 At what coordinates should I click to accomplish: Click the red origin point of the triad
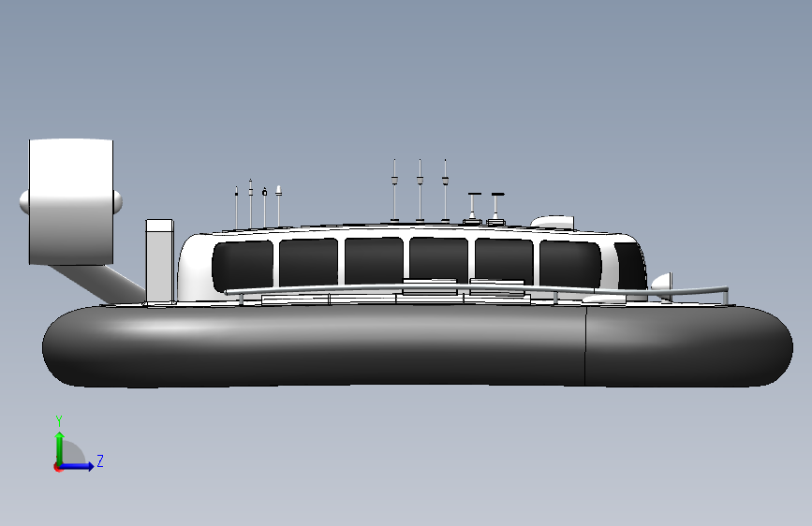click(x=57, y=467)
